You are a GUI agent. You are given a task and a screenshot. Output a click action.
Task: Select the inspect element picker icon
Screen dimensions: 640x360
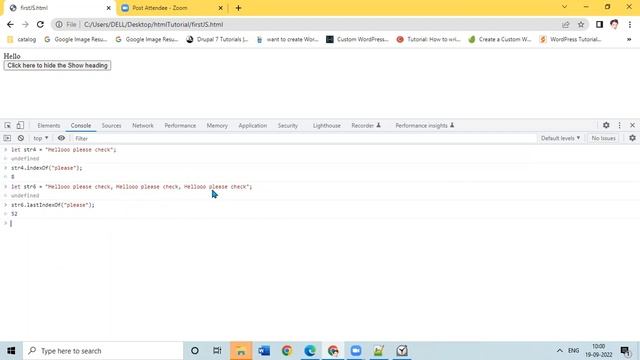pos(8,125)
